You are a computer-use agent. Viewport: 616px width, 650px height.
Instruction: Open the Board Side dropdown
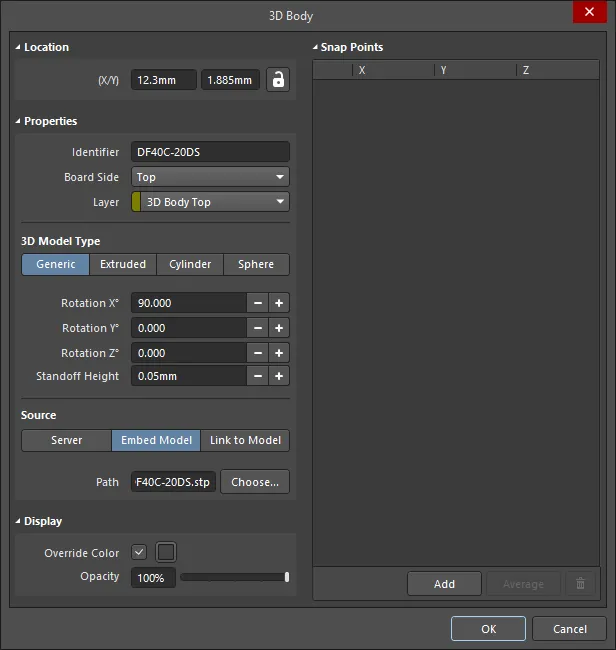click(210, 177)
